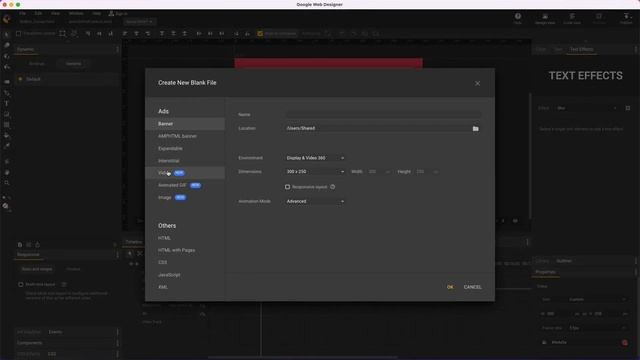Viewport: 640px width, 360px height.
Task: Click the Name input field
Action: point(383,115)
